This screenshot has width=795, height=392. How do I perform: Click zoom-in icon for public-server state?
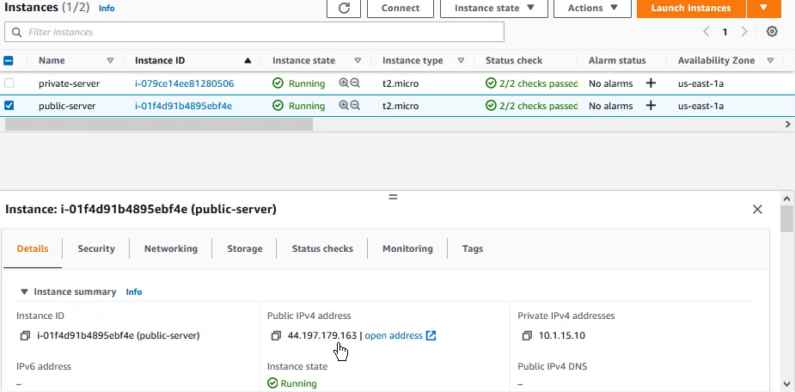coord(344,105)
